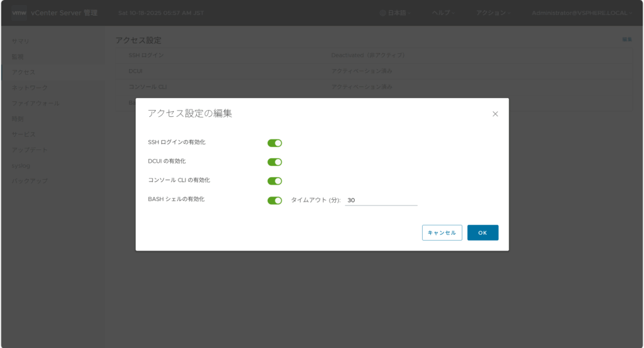The image size is (644, 348).
Task: Select ネットワーク in the sidebar
Action: [x=30, y=88]
